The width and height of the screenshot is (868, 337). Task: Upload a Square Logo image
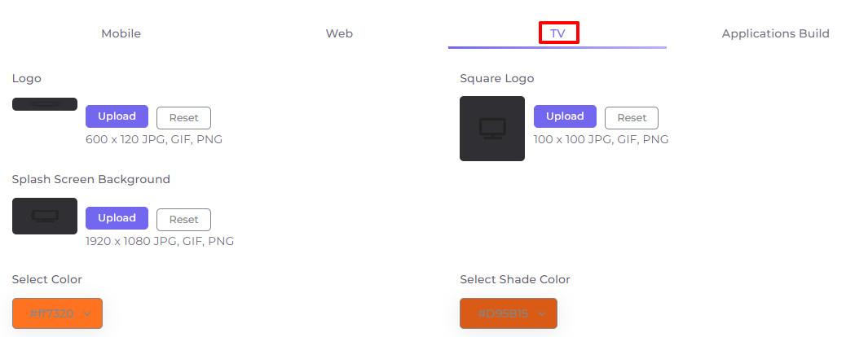click(x=565, y=116)
